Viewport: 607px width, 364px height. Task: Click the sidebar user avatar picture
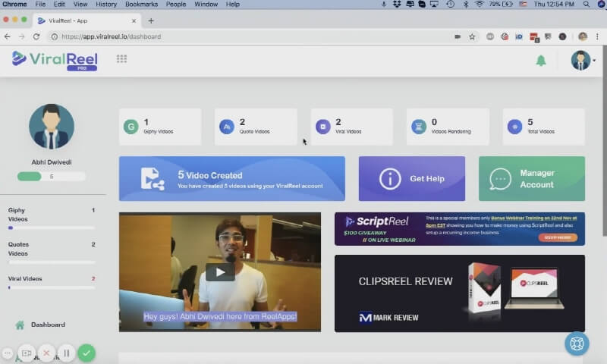pyautogui.click(x=52, y=127)
